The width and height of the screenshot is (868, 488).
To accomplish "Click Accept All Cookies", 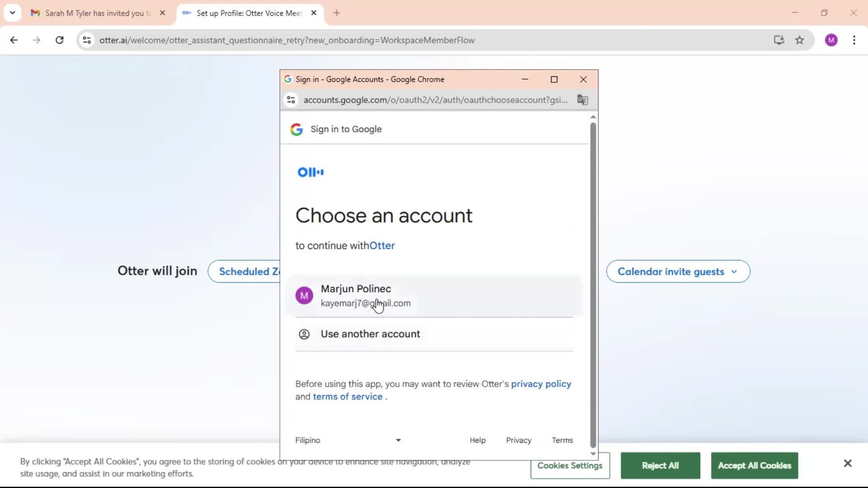I will pyautogui.click(x=755, y=465).
